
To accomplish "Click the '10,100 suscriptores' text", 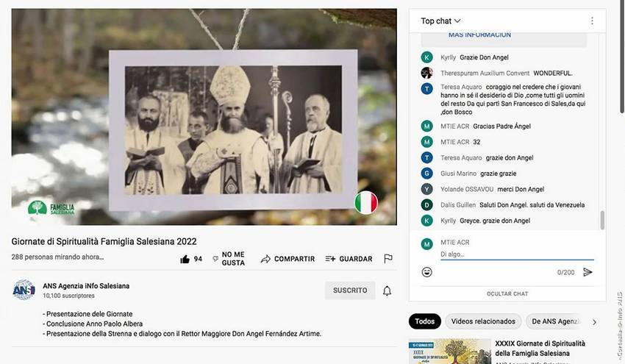I will pos(68,296).
